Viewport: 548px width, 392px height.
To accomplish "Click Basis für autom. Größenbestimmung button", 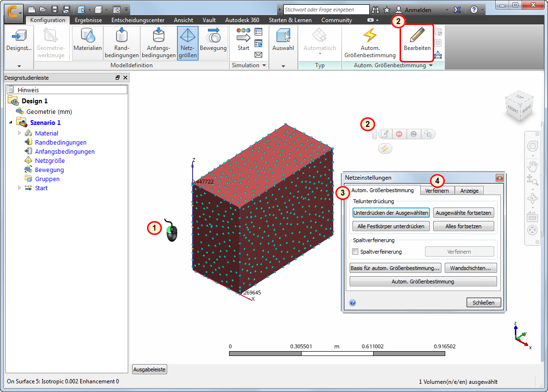I will [395, 268].
